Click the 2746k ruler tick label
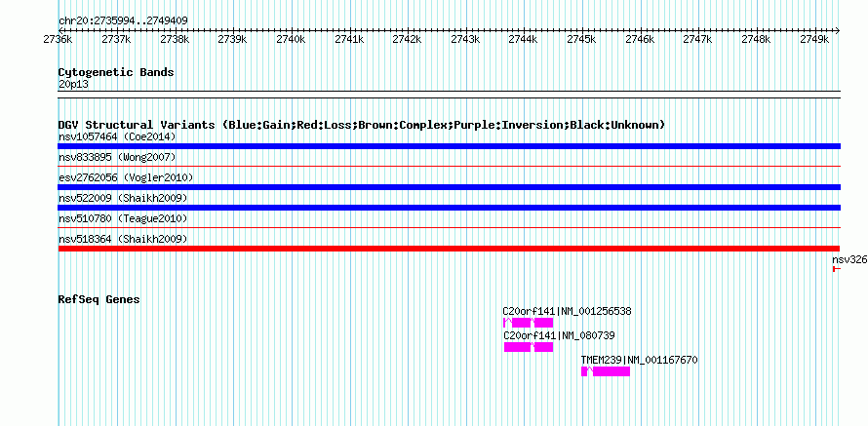 (640, 39)
